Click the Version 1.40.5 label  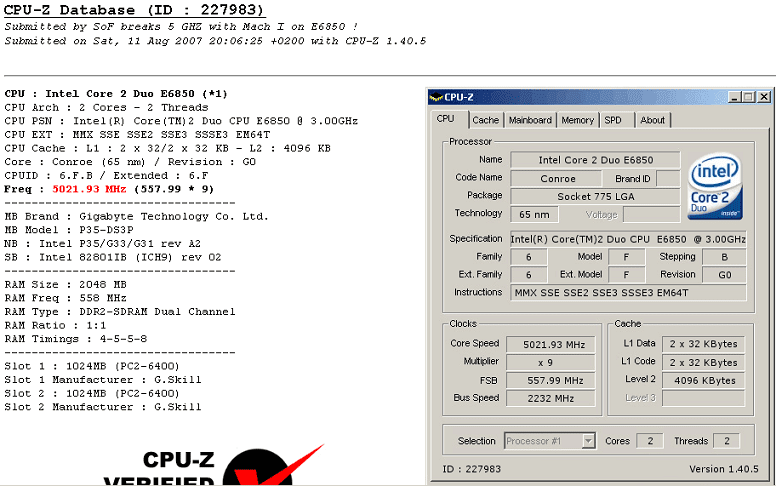(724, 469)
